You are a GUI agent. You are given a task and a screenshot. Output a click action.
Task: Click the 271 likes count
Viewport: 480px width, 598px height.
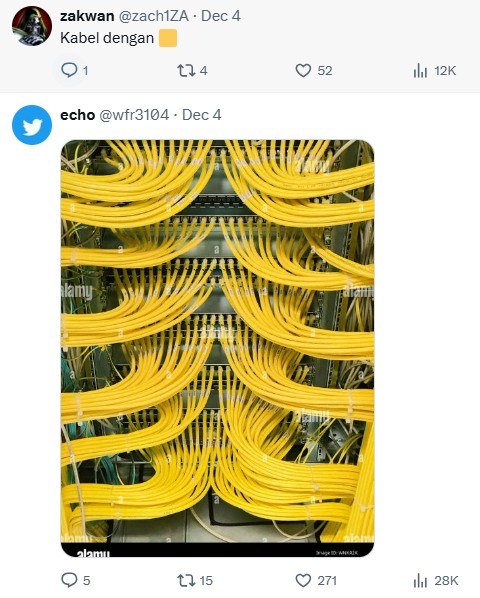pyautogui.click(x=327, y=580)
